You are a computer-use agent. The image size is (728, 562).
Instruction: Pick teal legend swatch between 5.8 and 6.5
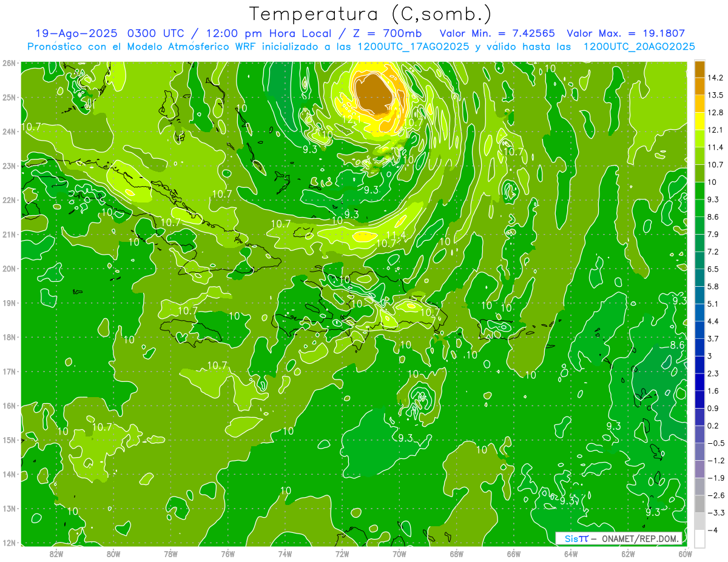(699, 278)
